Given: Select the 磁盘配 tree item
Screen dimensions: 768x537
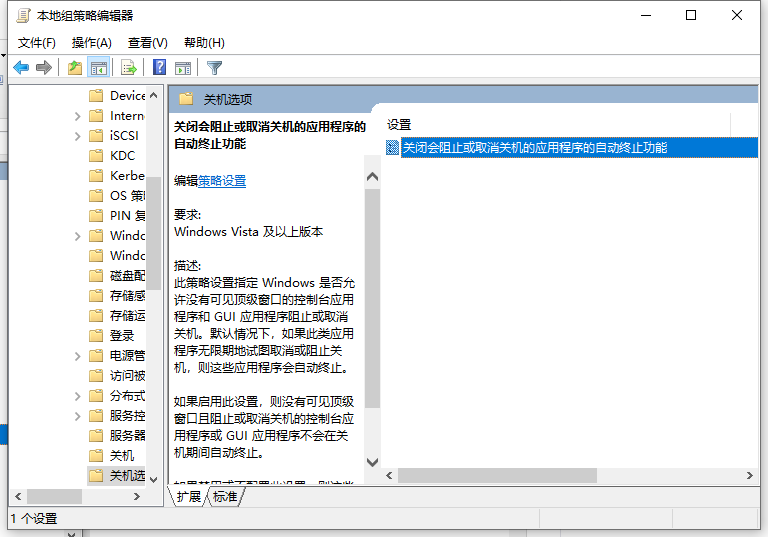Looking at the screenshot, I should [x=117, y=275].
